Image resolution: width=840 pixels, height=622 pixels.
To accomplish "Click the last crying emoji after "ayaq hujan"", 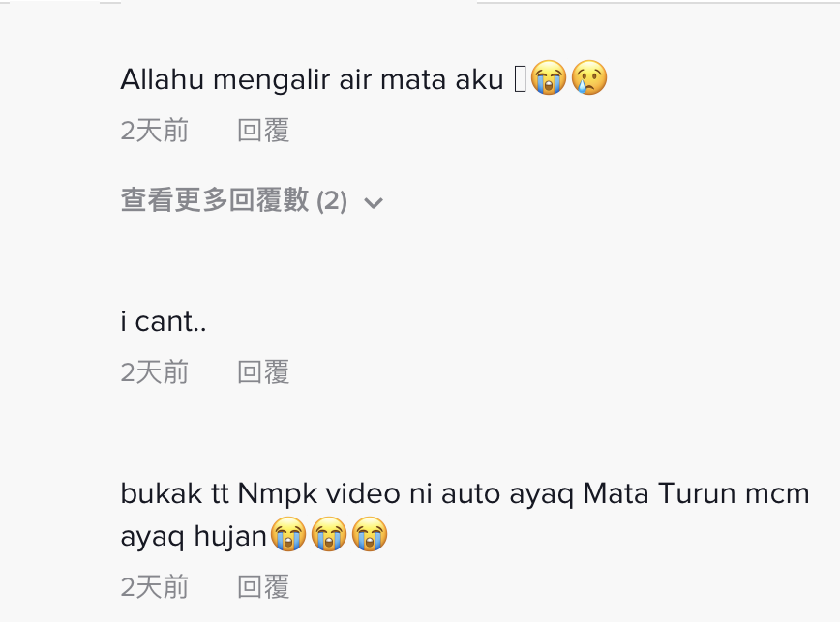I will click(x=370, y=534).
